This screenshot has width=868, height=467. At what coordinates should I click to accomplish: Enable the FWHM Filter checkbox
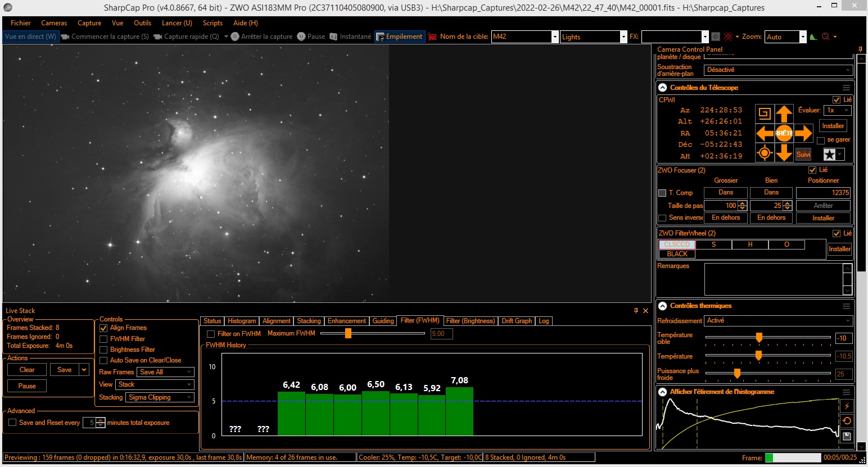click(x=103, y=339)
